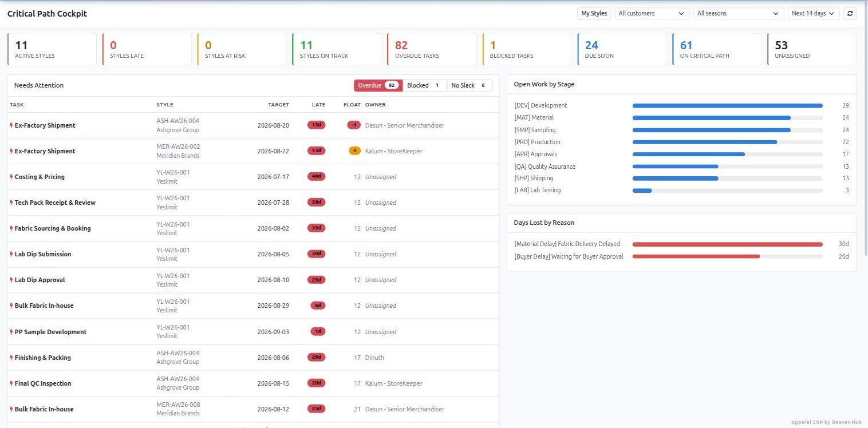Viewport: 868px width, 428px height.
Task: Click lightning icon beside Lab Dip Approval
Action: [x=11, y=280]
